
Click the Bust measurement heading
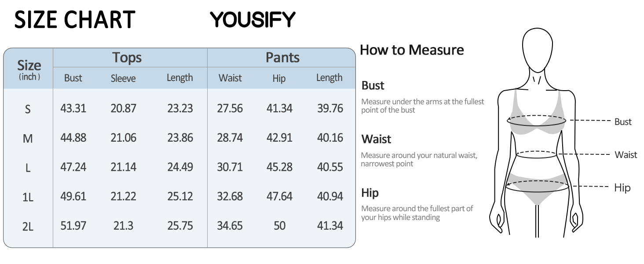(x=373, y=85)
